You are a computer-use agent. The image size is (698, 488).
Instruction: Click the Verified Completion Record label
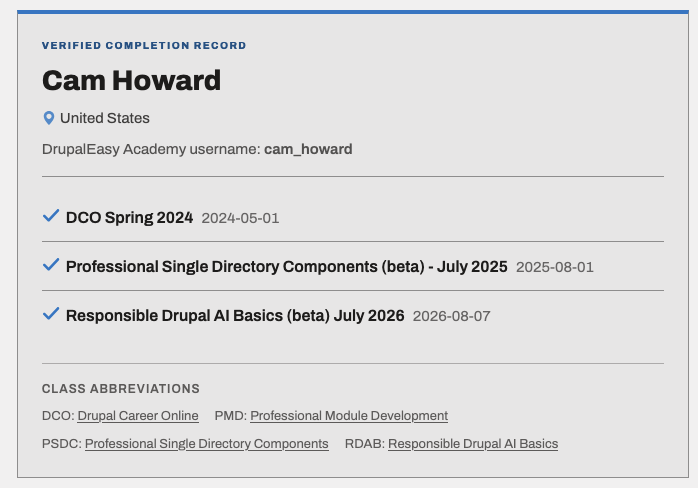pos(144,45)
